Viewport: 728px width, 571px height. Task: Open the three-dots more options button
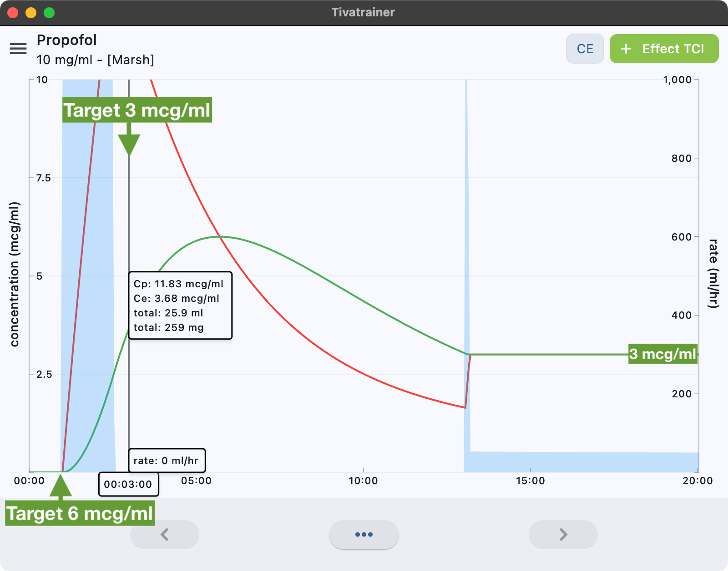coord(364,535)
